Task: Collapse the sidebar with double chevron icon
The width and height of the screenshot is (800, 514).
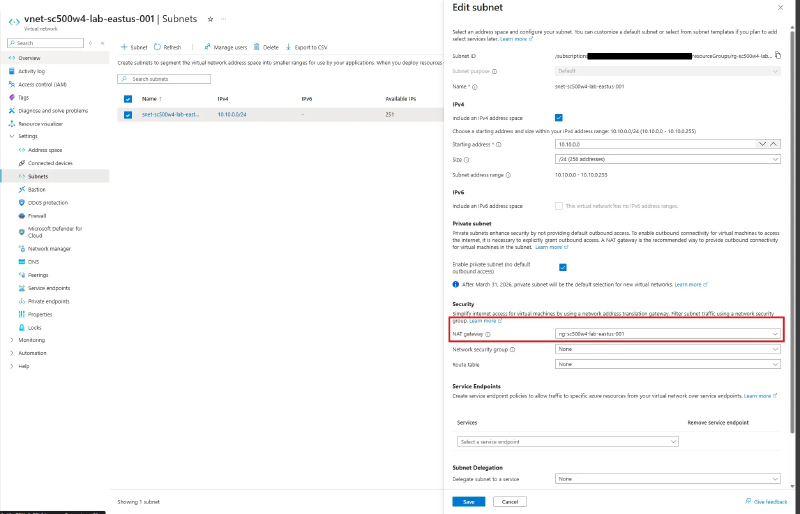Action: [103, 43]
